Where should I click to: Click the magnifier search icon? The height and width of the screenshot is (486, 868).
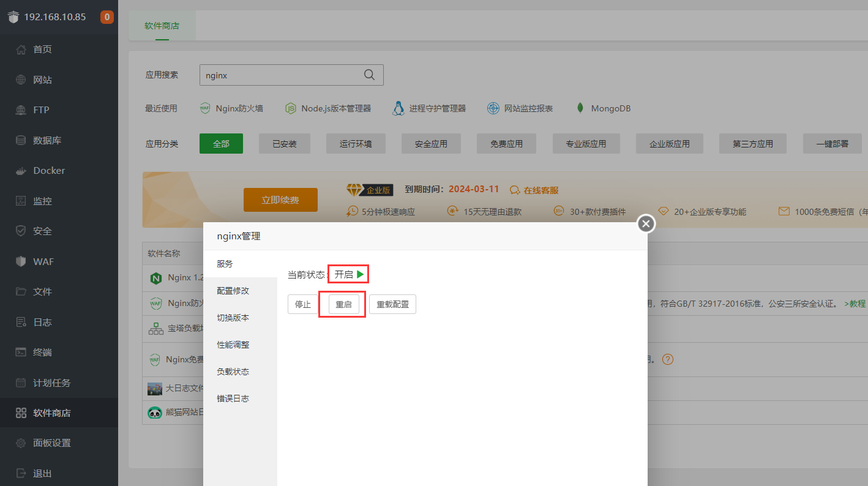coord(369,75)
